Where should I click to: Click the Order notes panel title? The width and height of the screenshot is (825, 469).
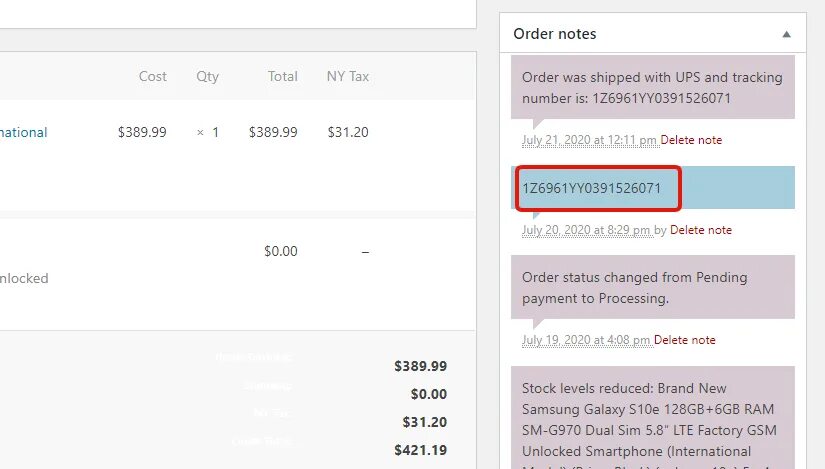(554, 34)
